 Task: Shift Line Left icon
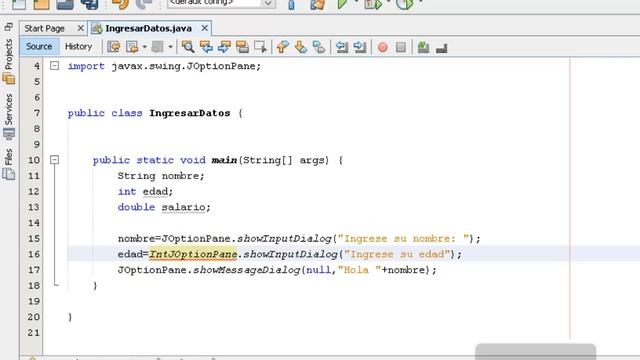(342, 47)
